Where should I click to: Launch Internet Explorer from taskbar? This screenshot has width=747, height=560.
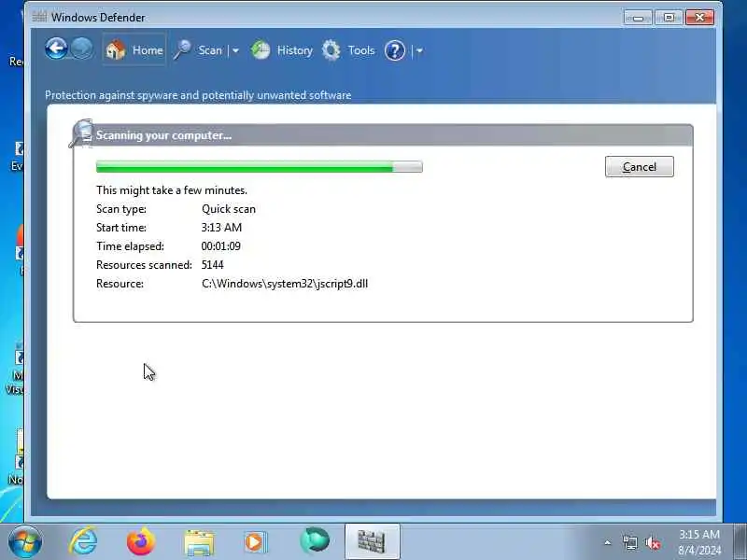point(83,542)
